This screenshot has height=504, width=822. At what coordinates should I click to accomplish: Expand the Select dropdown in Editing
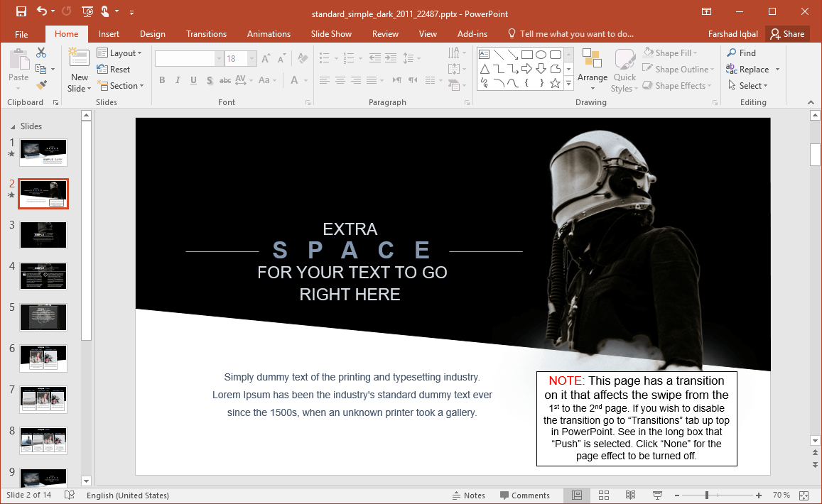tap(753, 86)
